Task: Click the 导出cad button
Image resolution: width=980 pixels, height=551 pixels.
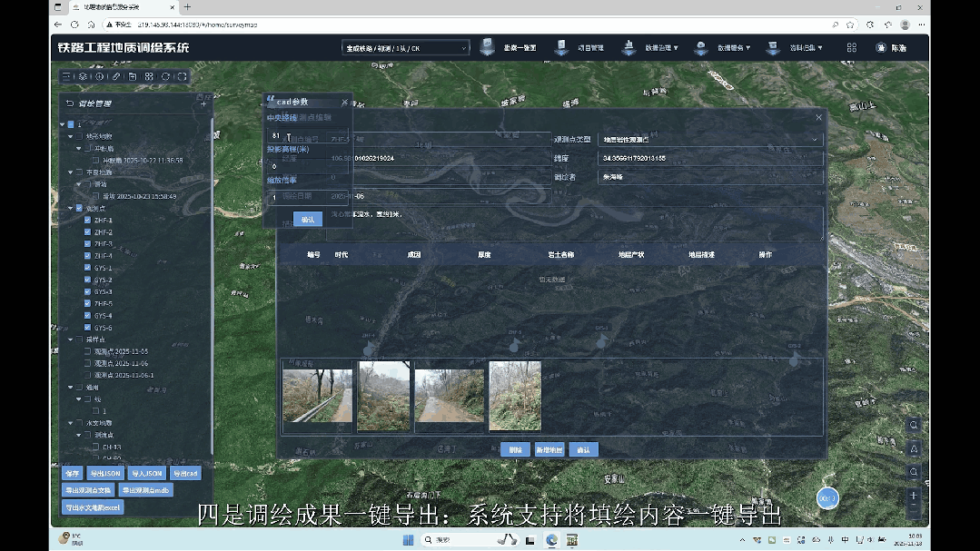Action: click(185, 474)
